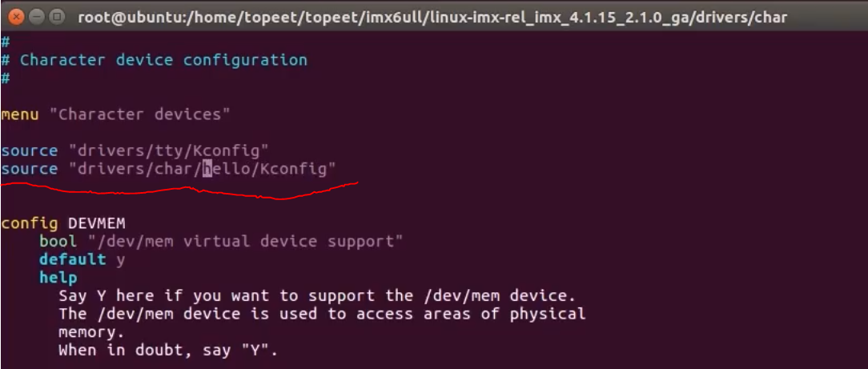Minimize the terminal window
The height and width of the screenshot is (369, 868).
pyautogui.click(x=37, y=17)
